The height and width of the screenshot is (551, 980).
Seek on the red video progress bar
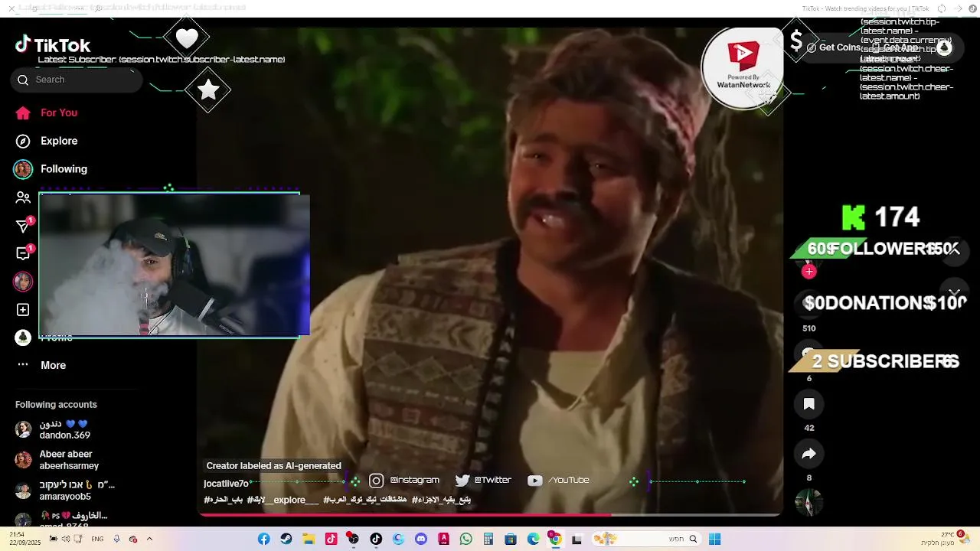coord(490,515)
